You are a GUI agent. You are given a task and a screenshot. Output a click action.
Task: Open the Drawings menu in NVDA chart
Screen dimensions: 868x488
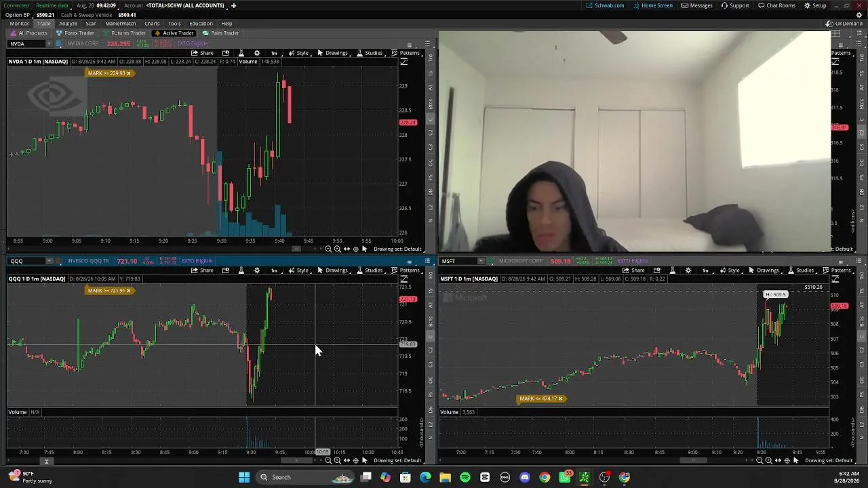[x=332, y=53]
